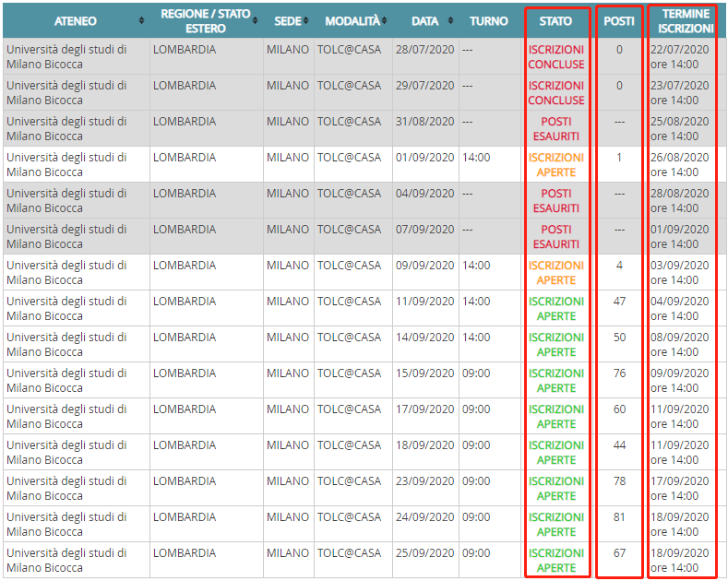Click the date cell 23/09/2020
The image size is (728, 581).
point(424,481)
